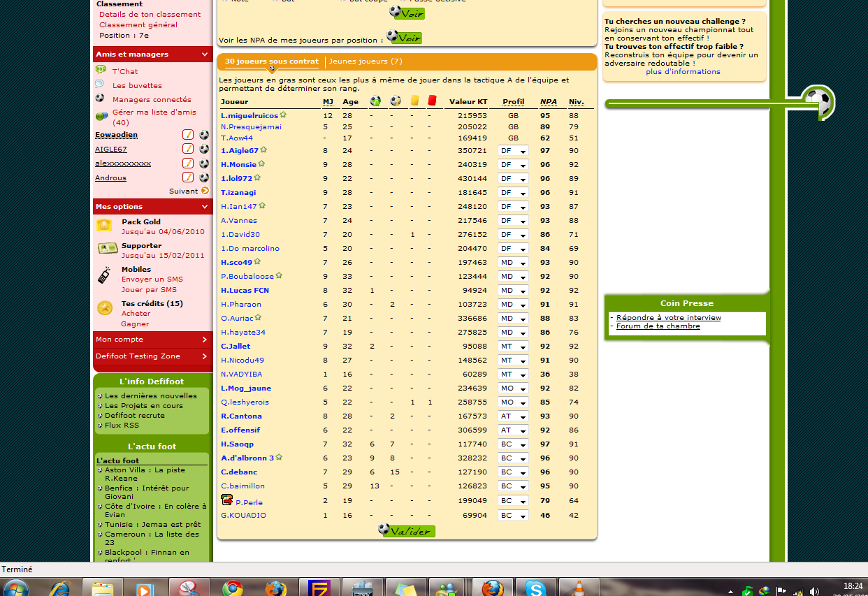Viewport: 868px width, 596px height.
Task: Open the Profil dropdown for H.Monsie
Action: [513, 164]
